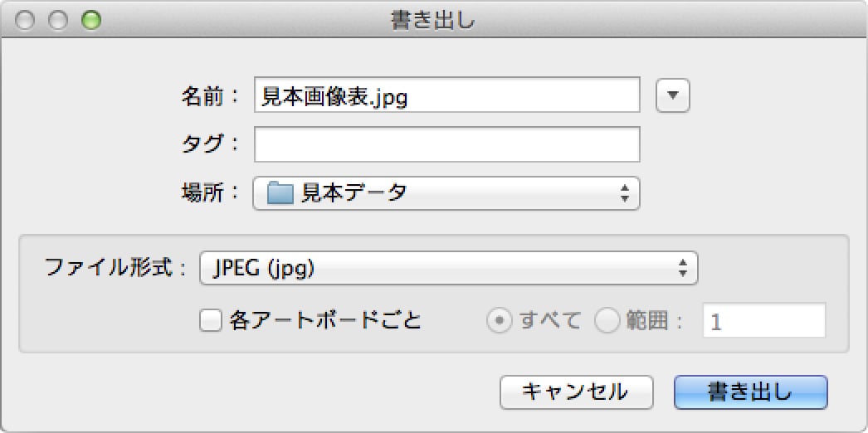
Task: Confirm with the blue 書き出し button
Action: [x=750, y=392]
